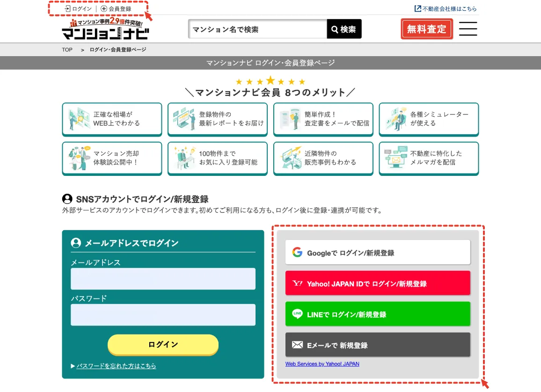Click Yahoo! JAPAN IDで ログイン/新規登録 button
Viewport: 541px width, 392px height.
[378, 283]
